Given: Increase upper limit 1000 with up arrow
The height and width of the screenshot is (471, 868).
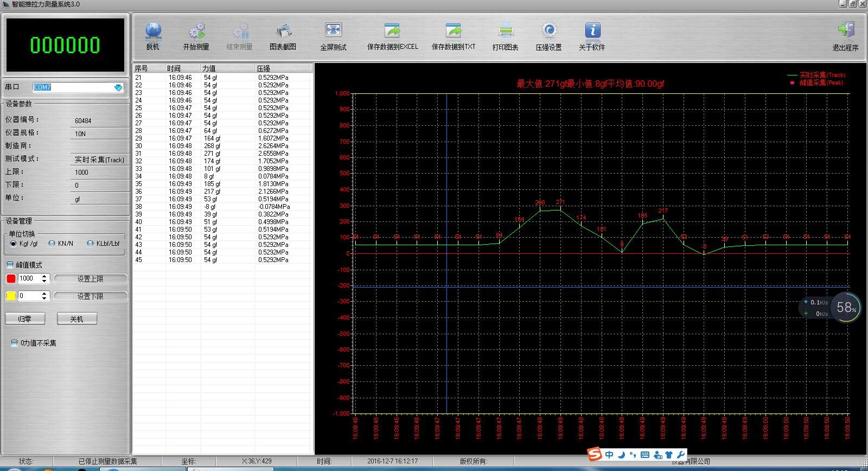Looking at the screenshot, I should [x=44, y=276].
